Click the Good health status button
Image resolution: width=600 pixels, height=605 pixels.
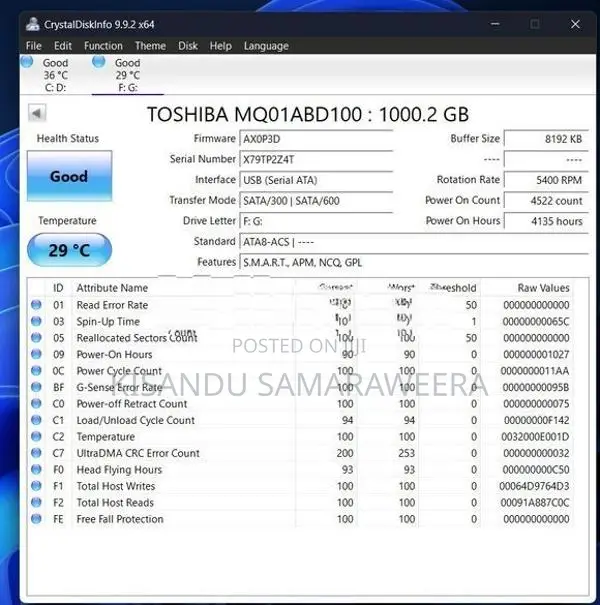pos(69,176)
